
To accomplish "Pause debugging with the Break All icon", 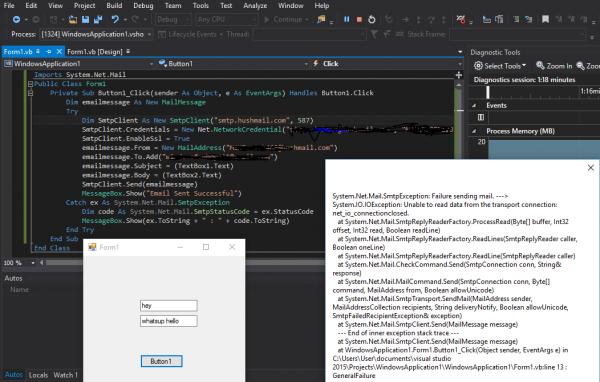I will pyautogui.click(x=346, y=20).
